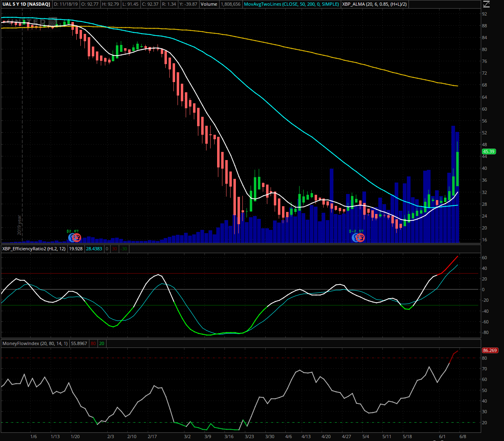The width and height of the screenshot is (504, 441).
Task: Click the red 80 overbought value in MFI header
Action: pos(93,343)
